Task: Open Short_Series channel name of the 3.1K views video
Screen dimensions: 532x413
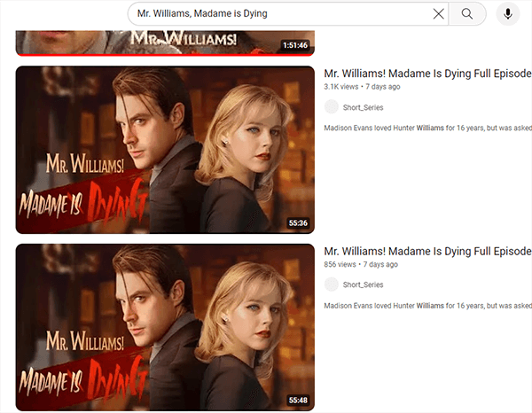Action: coord(363,107)
